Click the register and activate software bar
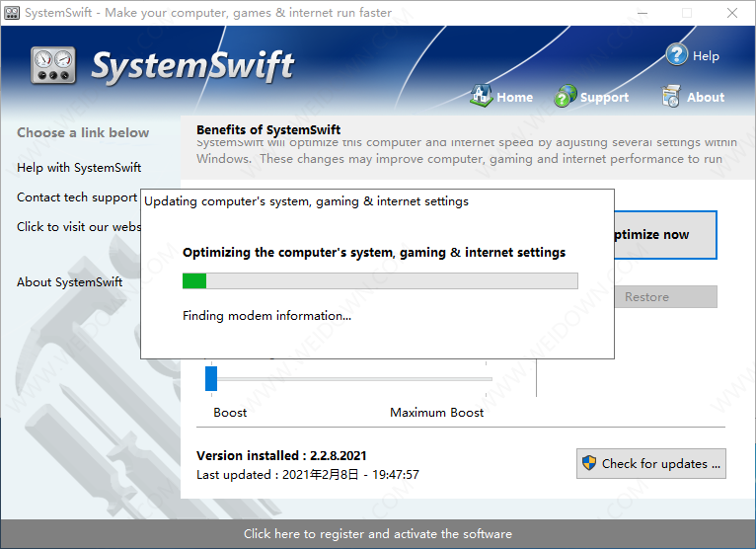756x549 pixels. (x=378, y=533)
